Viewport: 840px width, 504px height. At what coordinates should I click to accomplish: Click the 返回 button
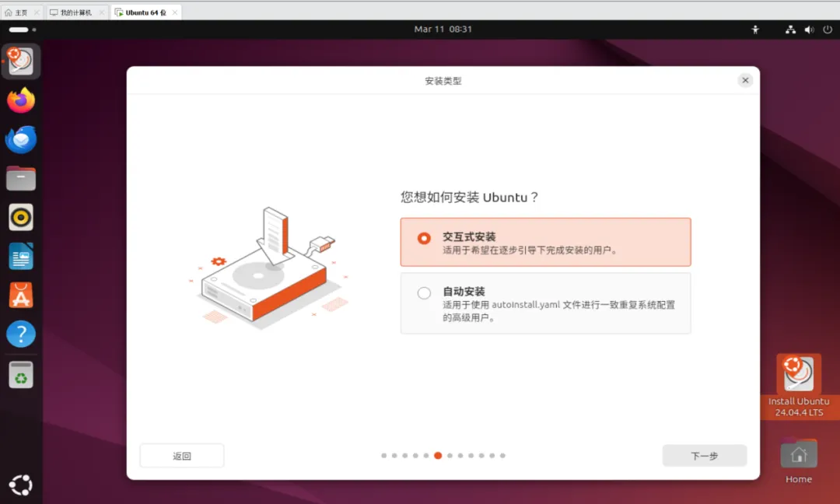[181, 456]
